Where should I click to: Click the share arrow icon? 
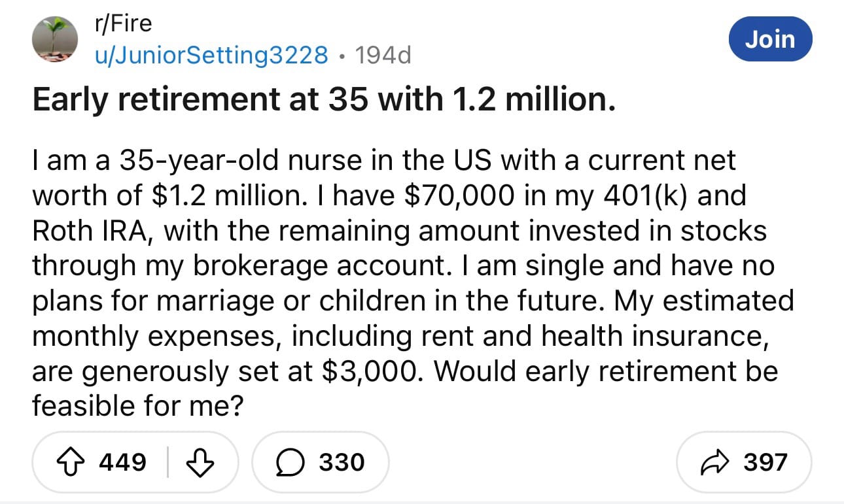[713, 462]
